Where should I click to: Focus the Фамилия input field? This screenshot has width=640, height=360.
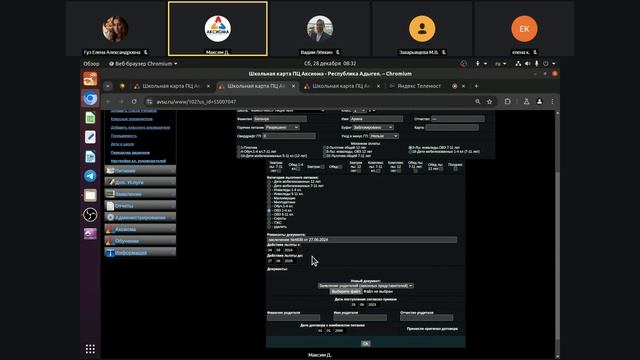pos(280,119)
